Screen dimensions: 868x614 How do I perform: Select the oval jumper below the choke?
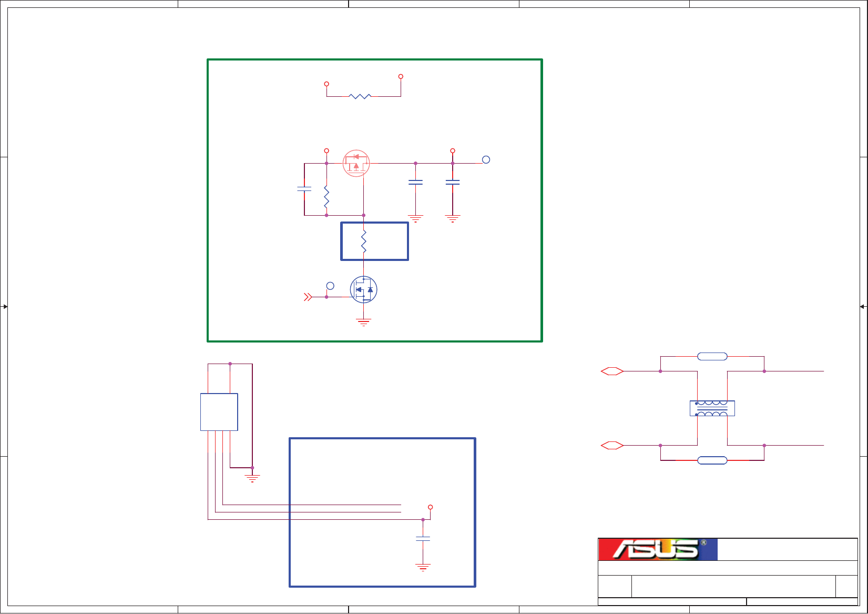click(712, 460)
